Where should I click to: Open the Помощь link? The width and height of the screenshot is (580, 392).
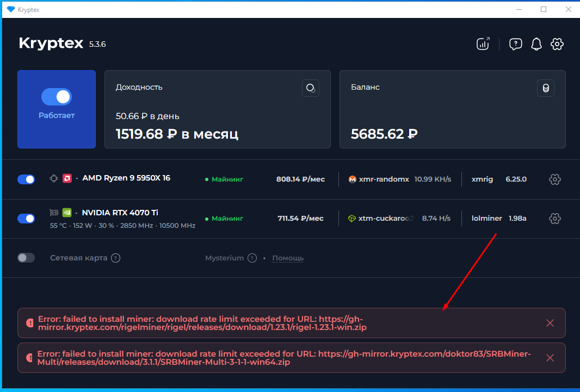[288, 258]
